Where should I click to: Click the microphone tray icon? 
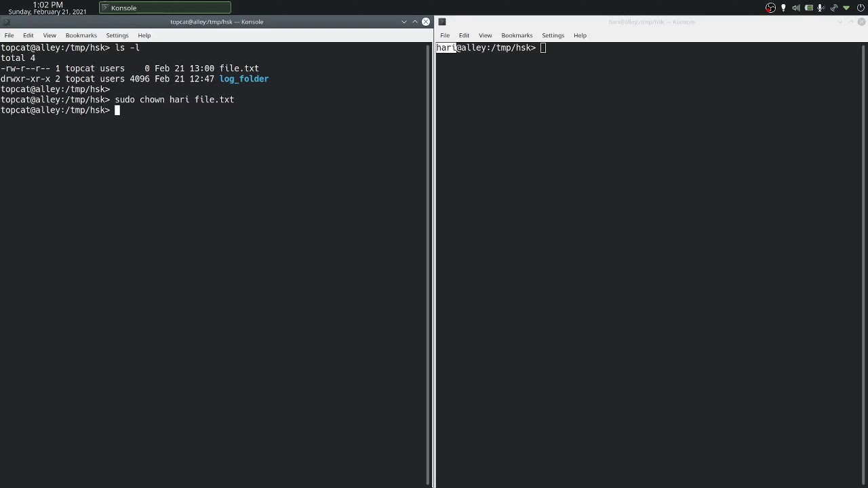pos(821,8)
